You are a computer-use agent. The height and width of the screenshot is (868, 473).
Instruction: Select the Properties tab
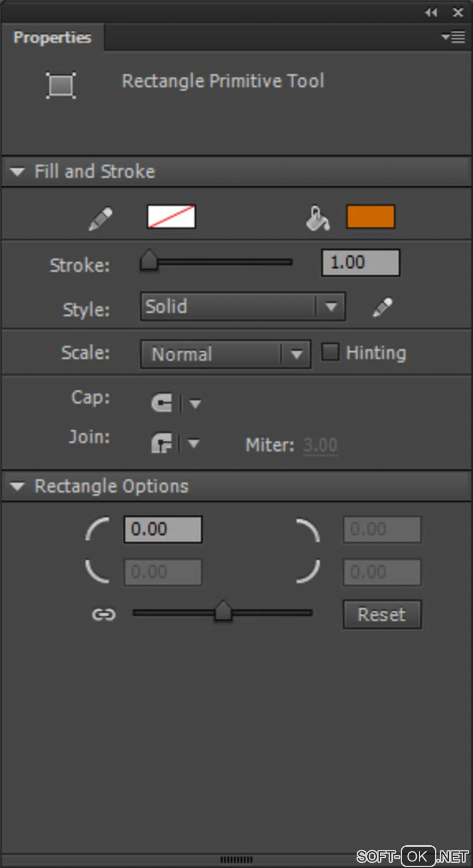(x=52, y=38)
